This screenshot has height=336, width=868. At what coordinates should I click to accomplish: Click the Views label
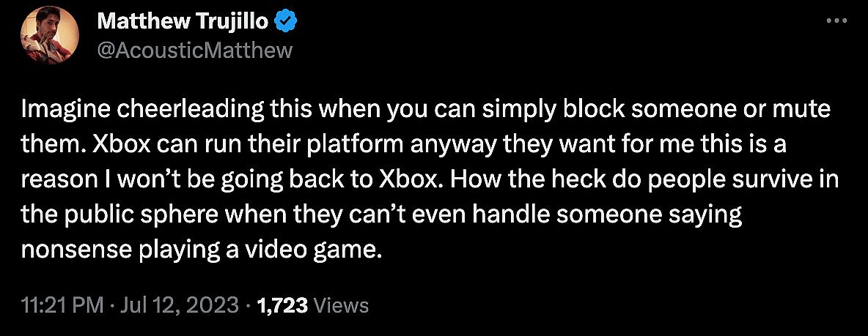342,305
